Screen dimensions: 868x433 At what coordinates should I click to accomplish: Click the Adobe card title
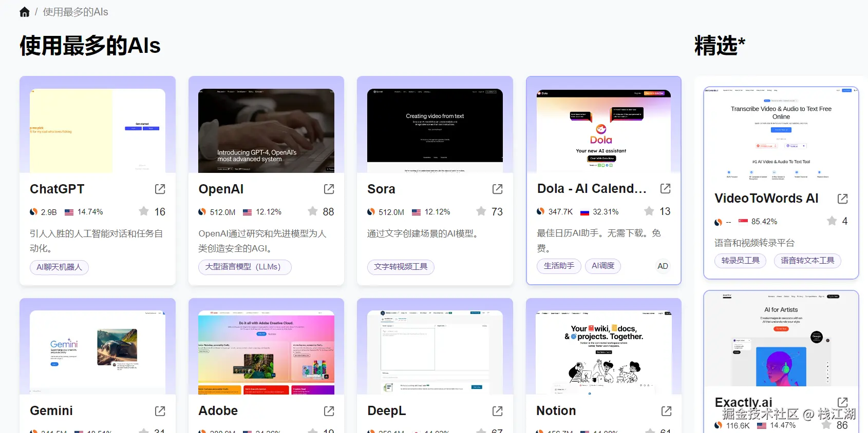pyautogui.click(x=218, y=411)
